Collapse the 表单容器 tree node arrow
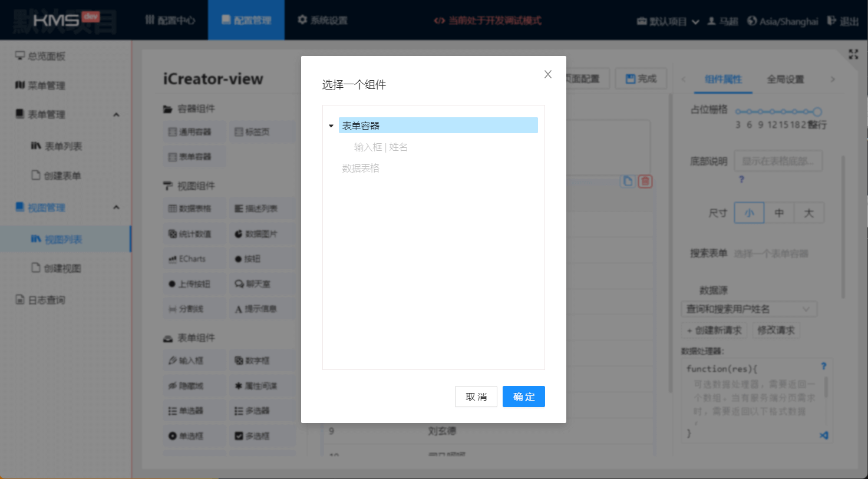Image resolution: width=868 pixels, height=479 pixels. (331, 126)
